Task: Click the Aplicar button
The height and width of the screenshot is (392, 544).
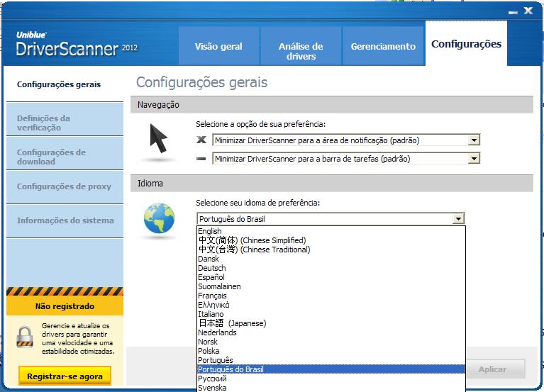Action: [492, 369]
